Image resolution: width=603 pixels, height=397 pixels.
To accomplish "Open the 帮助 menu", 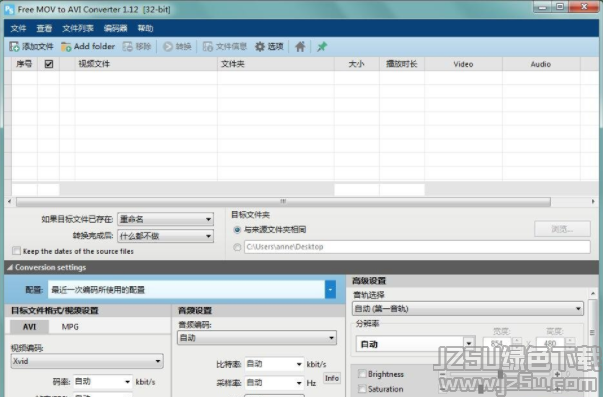I will click(x=145, y=28).
